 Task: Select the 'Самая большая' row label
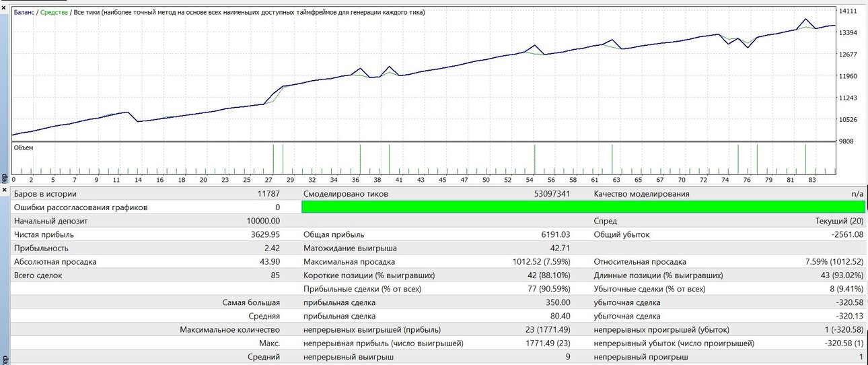pos(251,302)
